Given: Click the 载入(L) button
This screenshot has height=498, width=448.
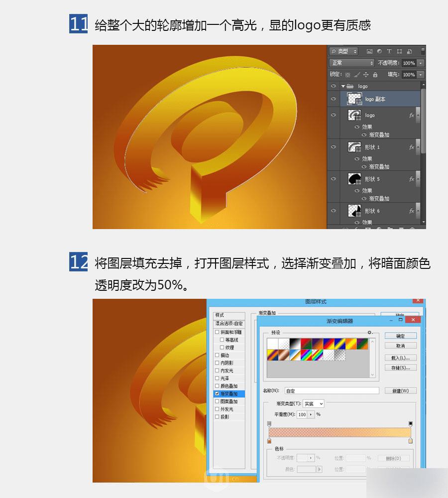Looking at the screenshot, I should [x=400, y=358].
